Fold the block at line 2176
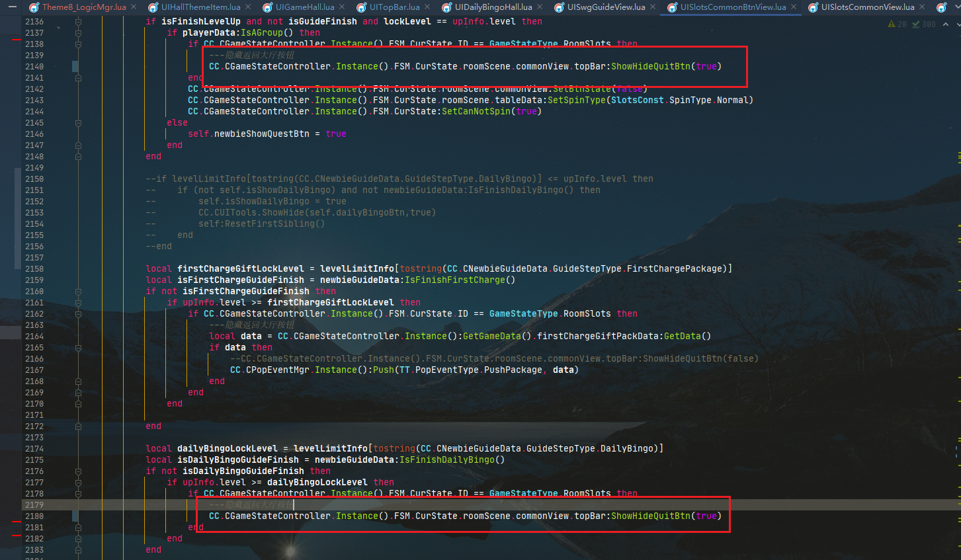Image resolution: width=961 pixels, height=560 pixels. click(x=78, y=471)
